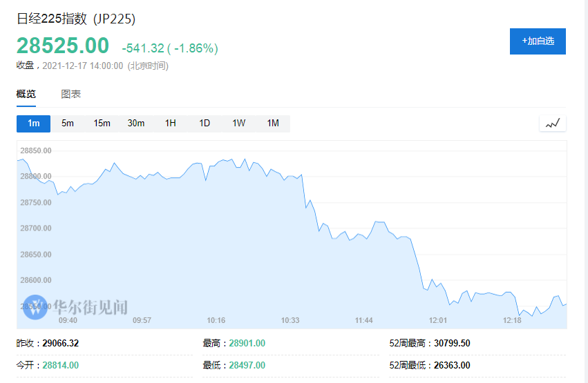Choose the 30m chart interval

click(x=136, y=124)
